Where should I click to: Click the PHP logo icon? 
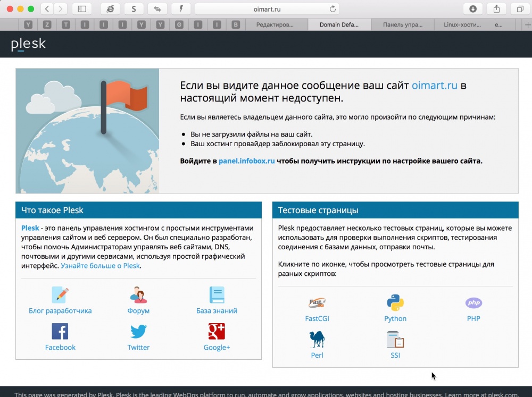[473, 302]
